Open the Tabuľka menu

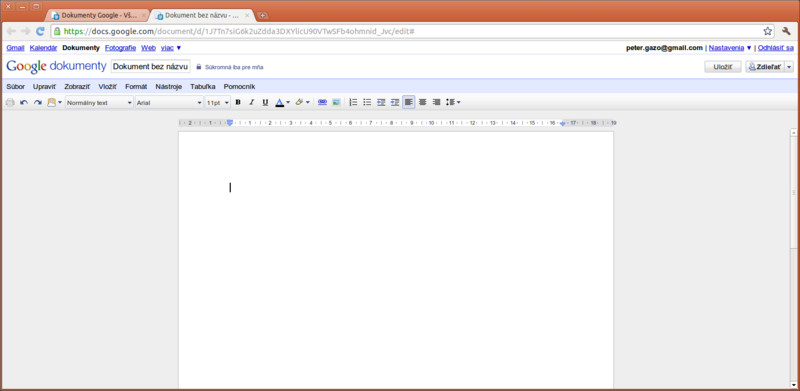pos(203,87)
